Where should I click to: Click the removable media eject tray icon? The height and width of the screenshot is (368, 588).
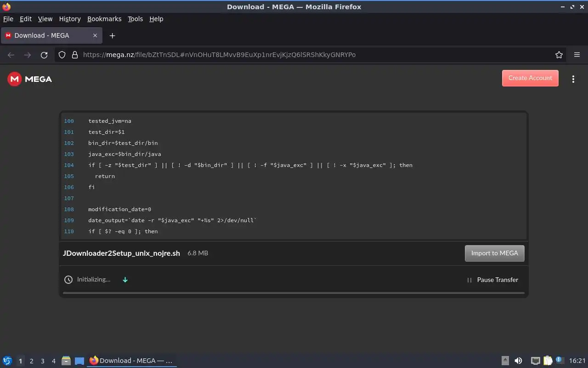point(505,361)
